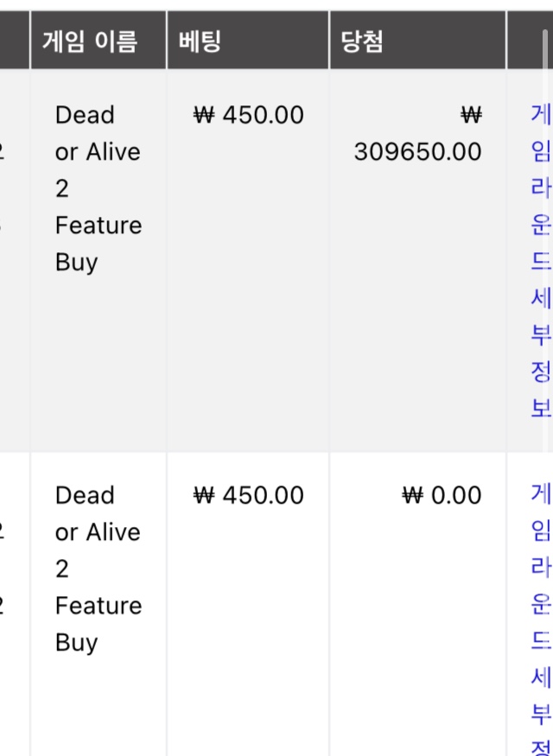Click the ₩ symbol above 309650.00
553x756 pixels.
[471, 115]
